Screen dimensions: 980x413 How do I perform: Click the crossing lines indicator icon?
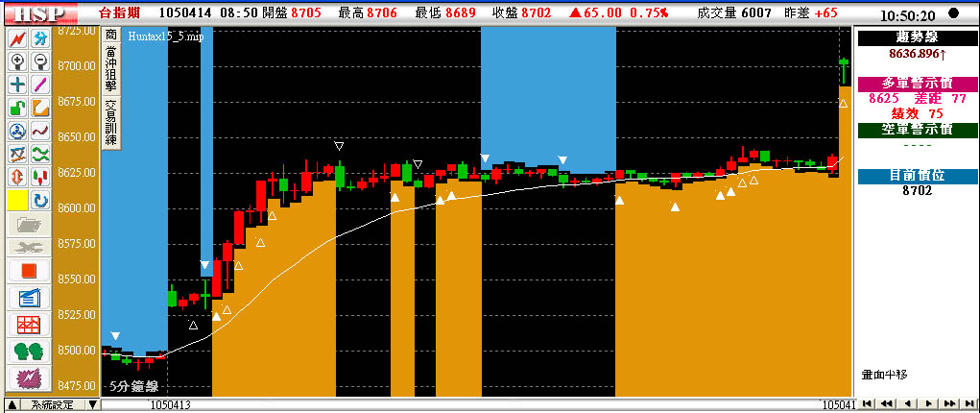tap(18, 154)
